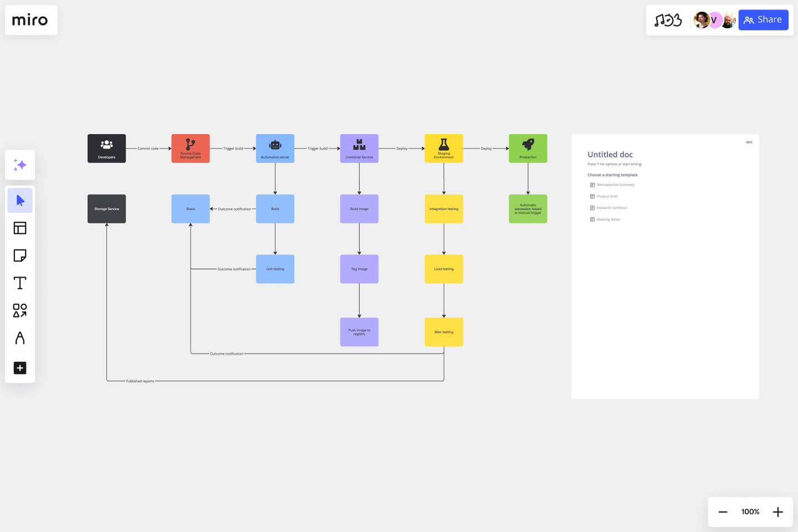Choose the Pen drawing tool
The width and height of the screenshot is (798, 532).
click(20, 339)
